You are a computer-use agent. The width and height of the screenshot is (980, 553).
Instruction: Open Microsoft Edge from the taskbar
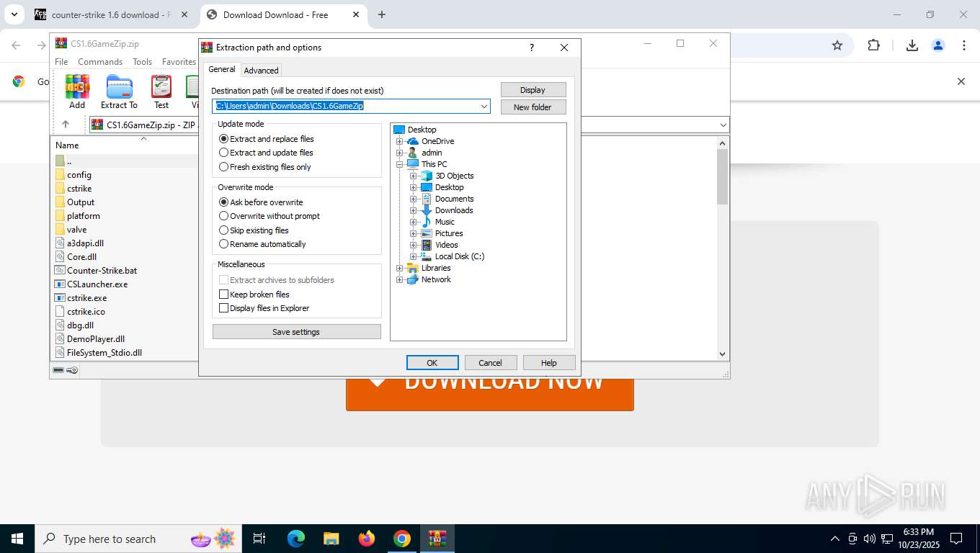(296, 539)
